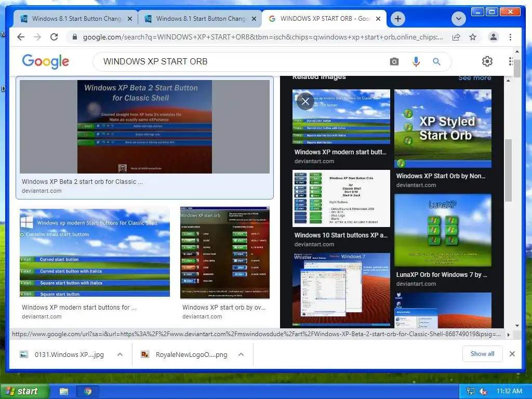Click the forward navigation arrow
The width and height of the screenshot is (532, 399).
37,37
